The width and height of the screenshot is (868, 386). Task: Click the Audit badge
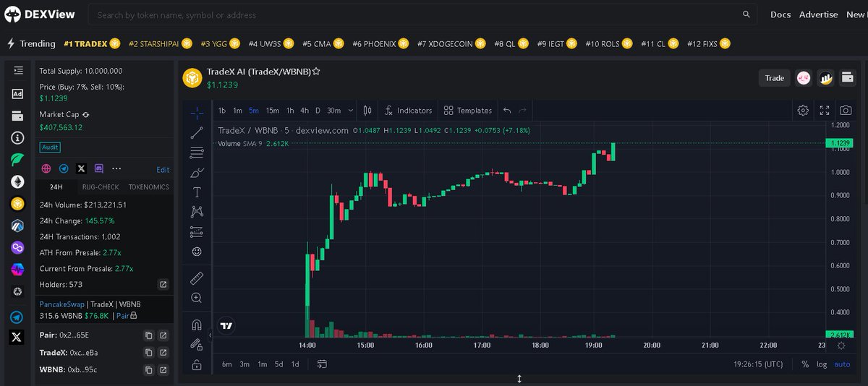tap(50, 147)
